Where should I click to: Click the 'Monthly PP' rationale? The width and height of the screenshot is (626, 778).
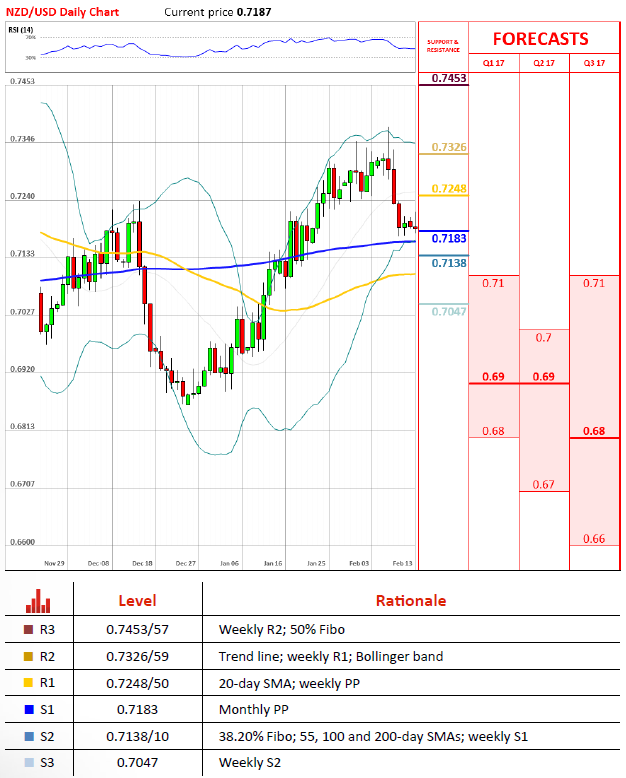click(253, 710)
